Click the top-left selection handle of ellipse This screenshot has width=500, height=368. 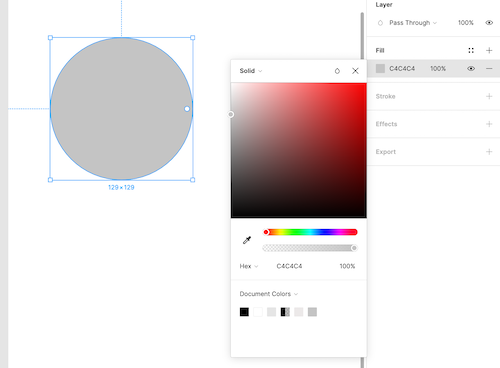pos(50,38)
